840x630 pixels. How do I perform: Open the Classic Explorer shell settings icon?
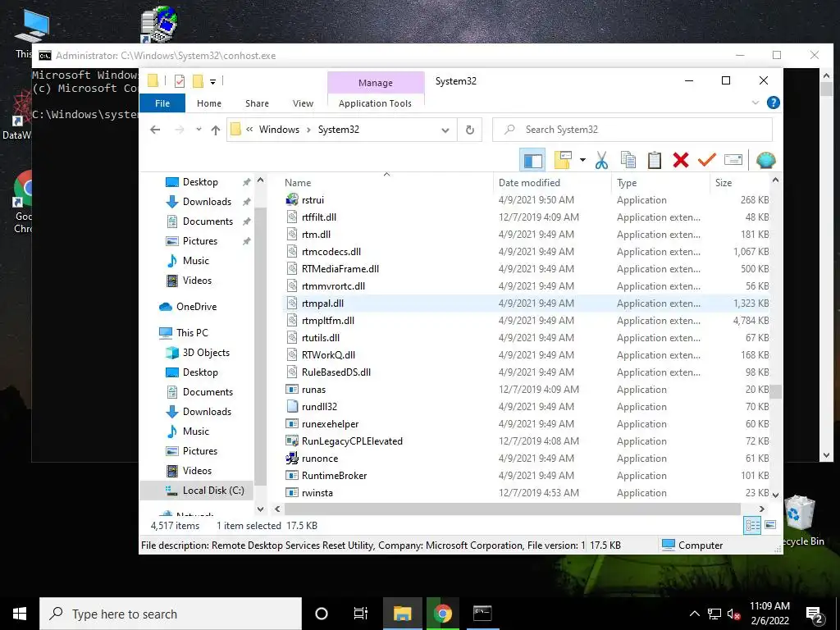[x=765, y=160]
